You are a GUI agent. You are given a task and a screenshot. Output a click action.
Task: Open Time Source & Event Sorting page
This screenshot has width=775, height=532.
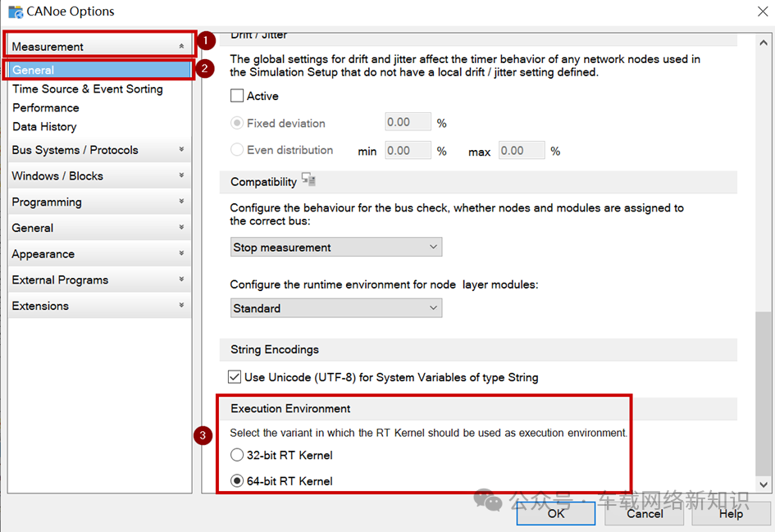point(88,89)
